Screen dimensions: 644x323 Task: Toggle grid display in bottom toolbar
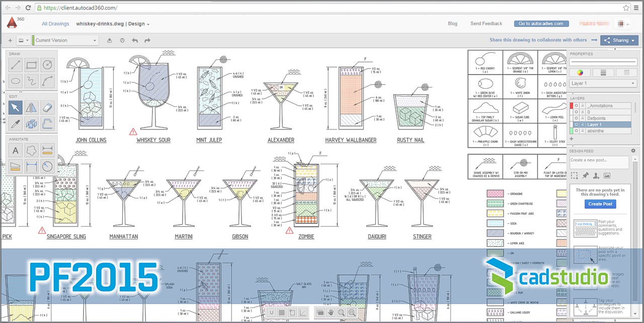point(282,313)
